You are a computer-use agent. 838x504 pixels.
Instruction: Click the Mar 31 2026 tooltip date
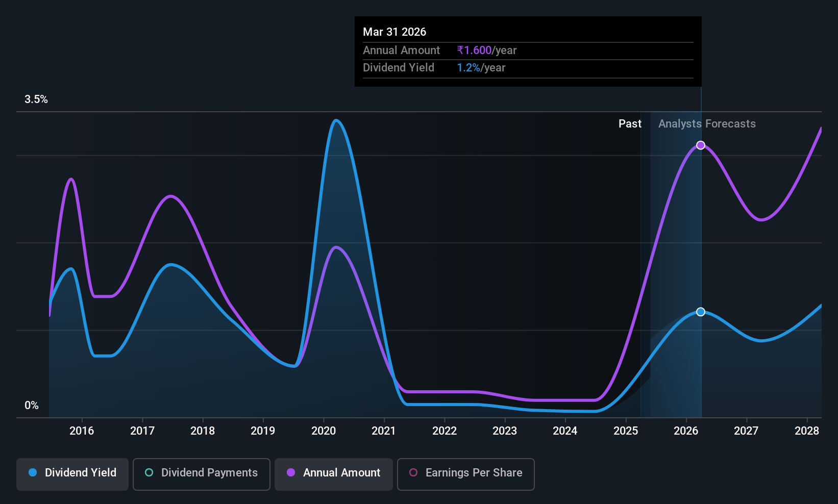(395, 32)
